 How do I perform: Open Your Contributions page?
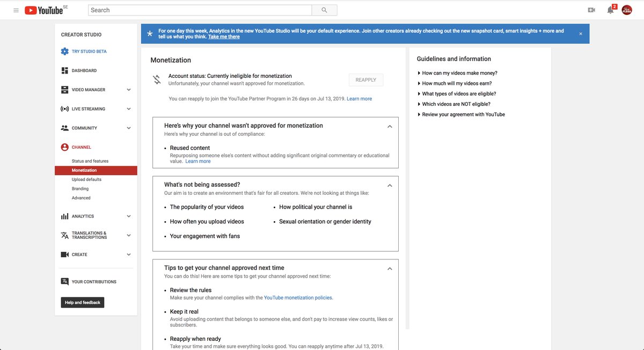(94, 282)
